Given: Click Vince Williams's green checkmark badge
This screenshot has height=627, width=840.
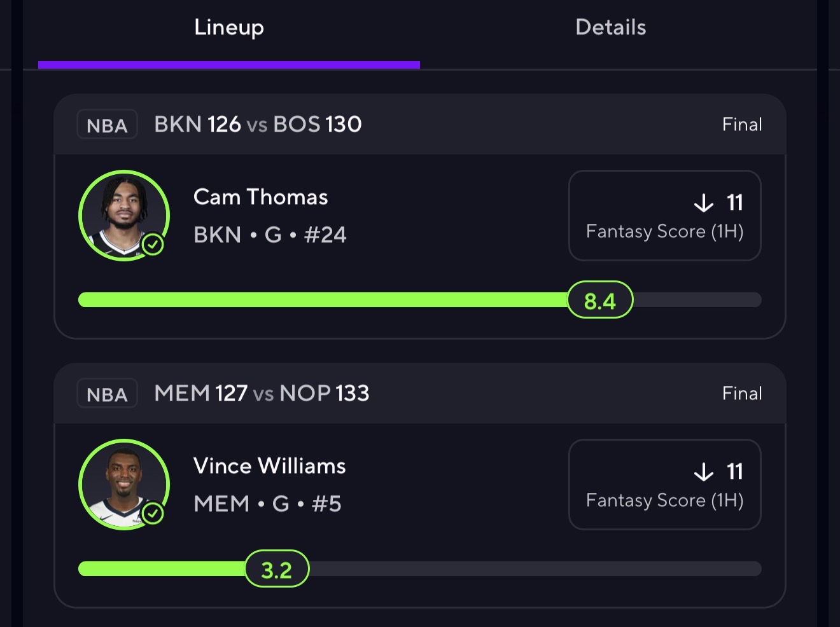Looking at the screenshot, I should [153, 513].
